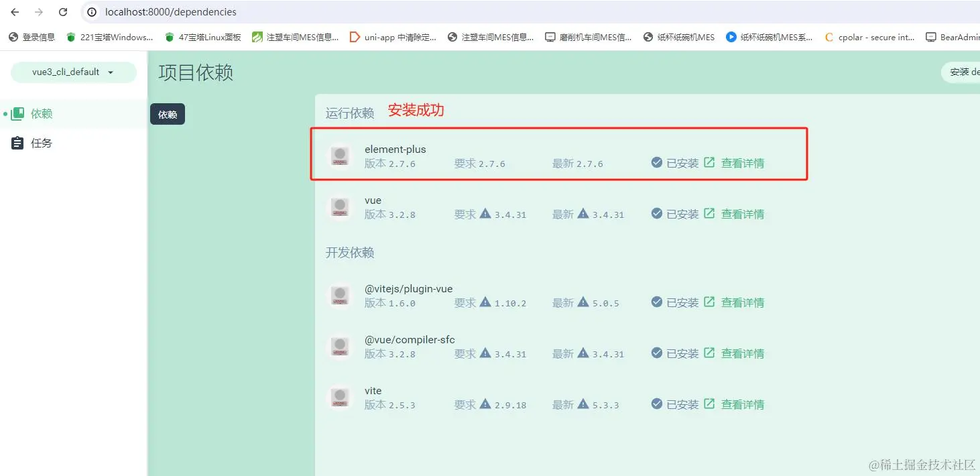Expand the vue3_cli_default project dropdown
The height and width of the screenshot is (476, 980).
click(x=74, y=72)
